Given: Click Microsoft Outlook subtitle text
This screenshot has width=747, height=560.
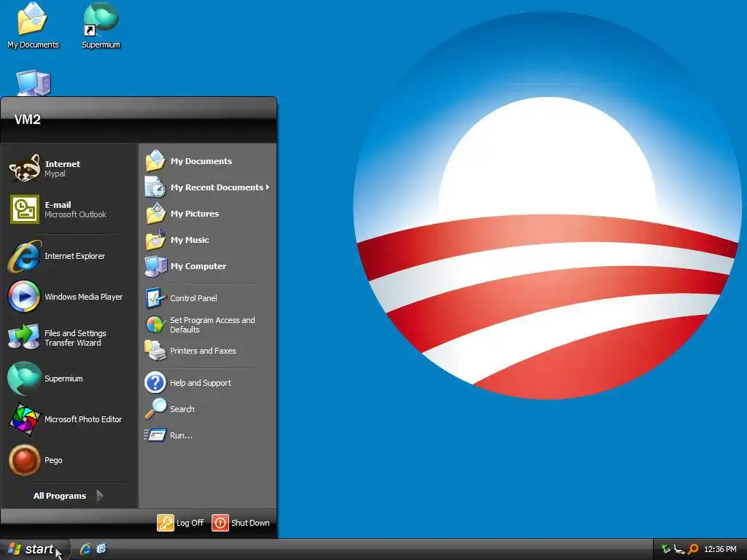Looking at the screenshot, I should [75, 215].
